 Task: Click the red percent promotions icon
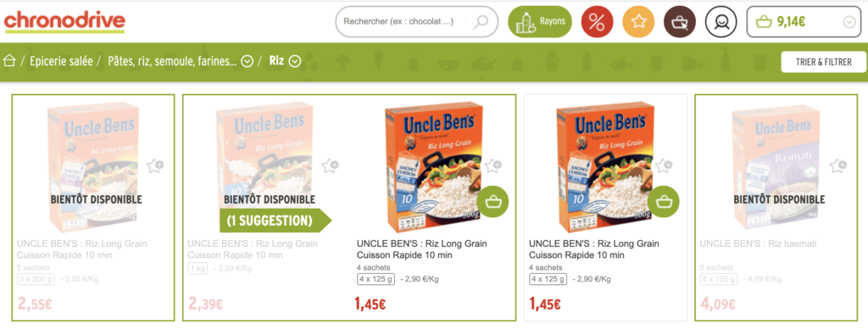[x=597, y=22]
